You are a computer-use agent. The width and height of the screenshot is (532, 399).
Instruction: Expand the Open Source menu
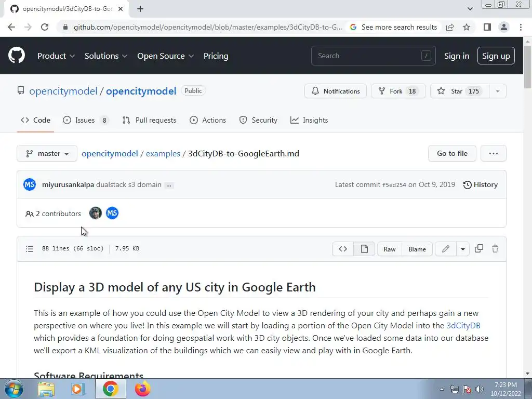[x=166, y=56]
